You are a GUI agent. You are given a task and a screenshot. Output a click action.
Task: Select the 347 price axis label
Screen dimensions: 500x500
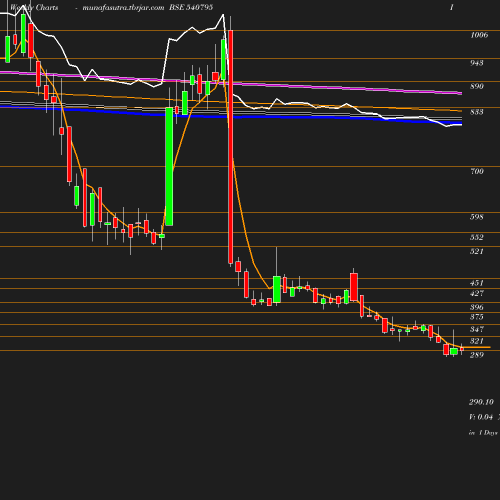[x=477, y=329]
